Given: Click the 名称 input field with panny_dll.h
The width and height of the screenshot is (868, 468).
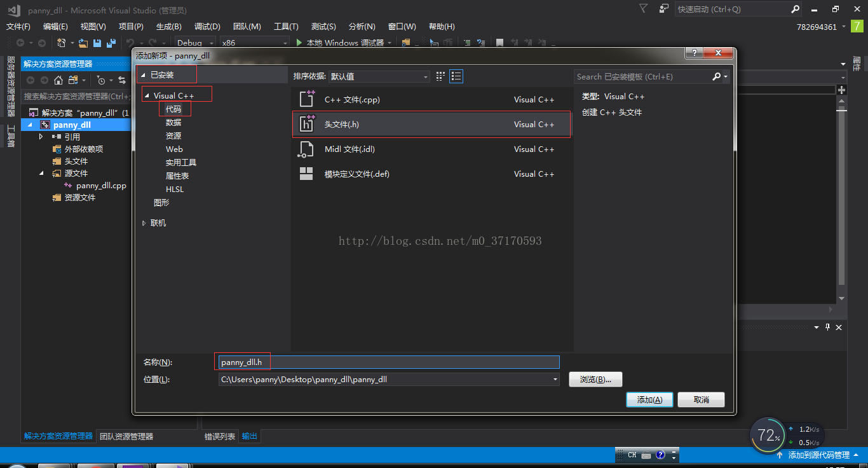Looking at the screenshot, I should coord(389,362).
